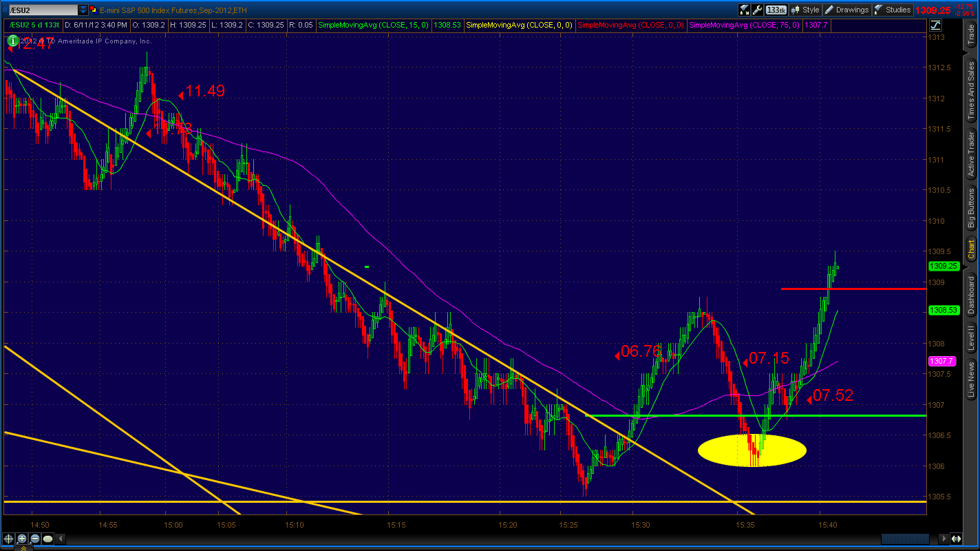Select the crosshair pan tool icon

pyautogui.click(x=9, y=539)
